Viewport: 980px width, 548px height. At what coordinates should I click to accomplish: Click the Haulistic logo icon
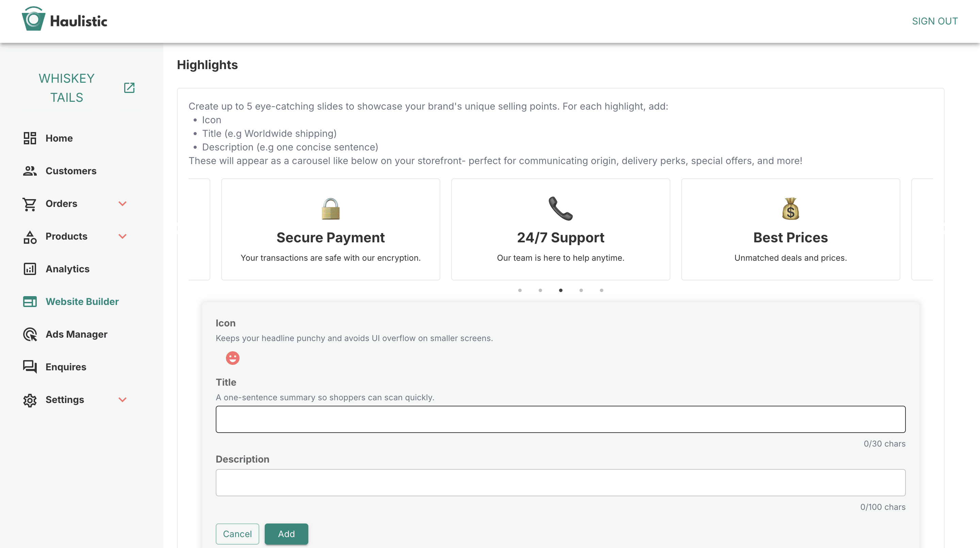[33, 20]
